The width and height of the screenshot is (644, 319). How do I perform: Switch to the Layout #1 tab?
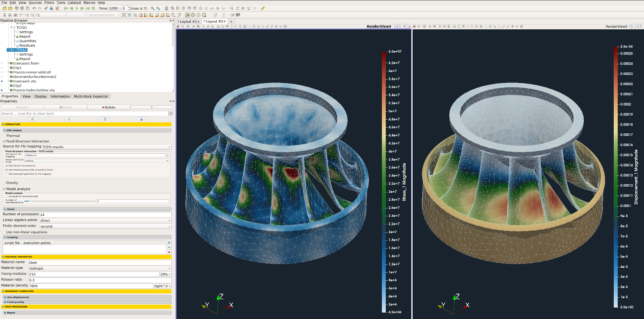[188, 22]
